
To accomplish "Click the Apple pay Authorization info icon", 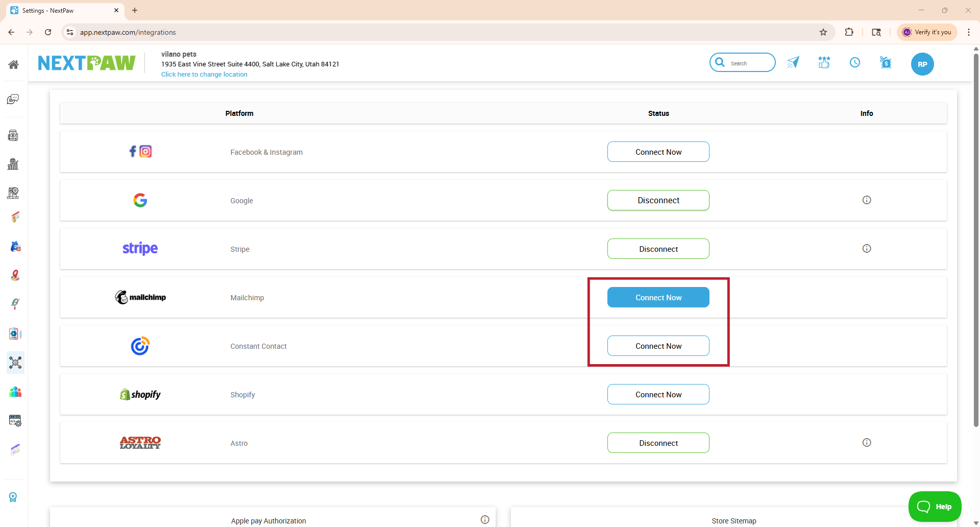I will 485,520.
